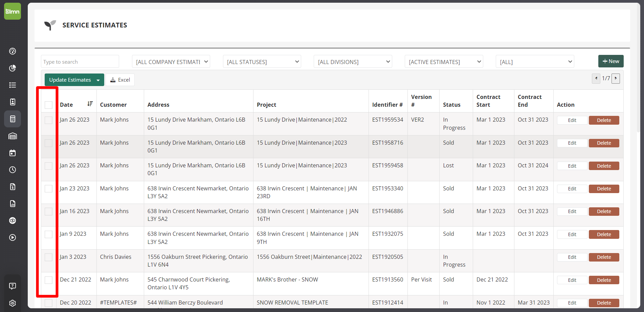Open the All Statuses dropdown
This screenshot has width=644, height=312.
[262, 62]
